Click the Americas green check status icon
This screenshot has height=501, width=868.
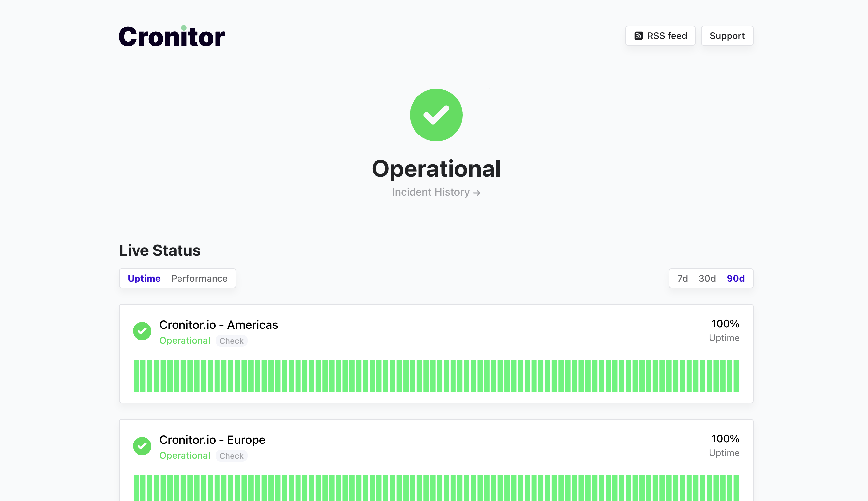(x=142, y=331)
